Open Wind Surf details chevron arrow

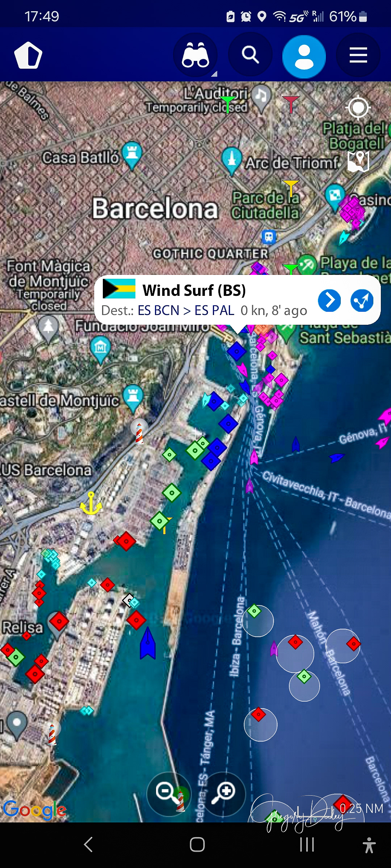(x=329, y=300)
